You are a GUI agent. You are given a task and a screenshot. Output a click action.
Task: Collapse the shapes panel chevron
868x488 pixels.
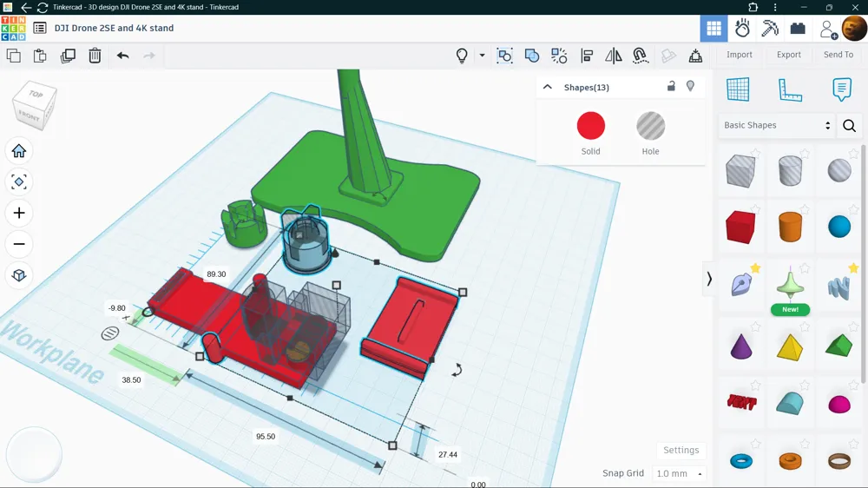point(709,279)
